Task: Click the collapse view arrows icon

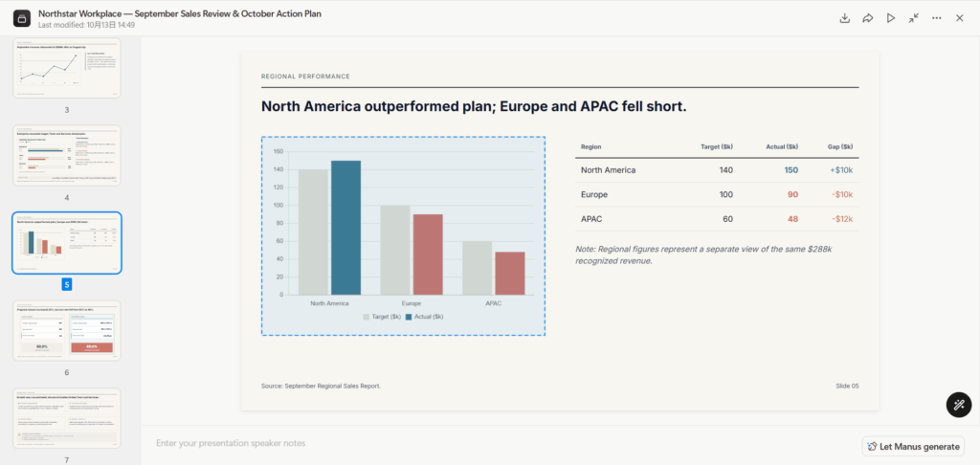Action: (x=914, y=18)
